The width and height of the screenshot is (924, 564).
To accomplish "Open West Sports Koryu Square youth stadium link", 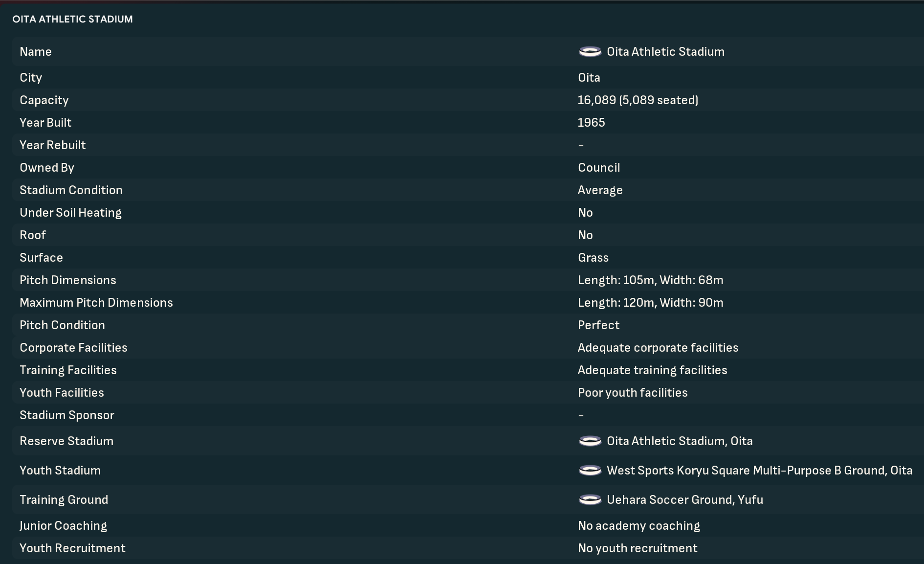I will [x=759, y=470].
